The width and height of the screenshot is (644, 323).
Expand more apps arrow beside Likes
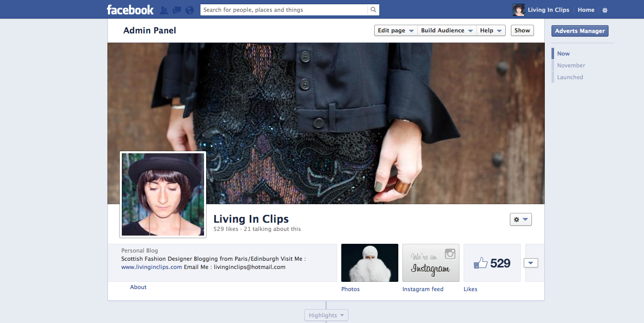pos(531,263)
